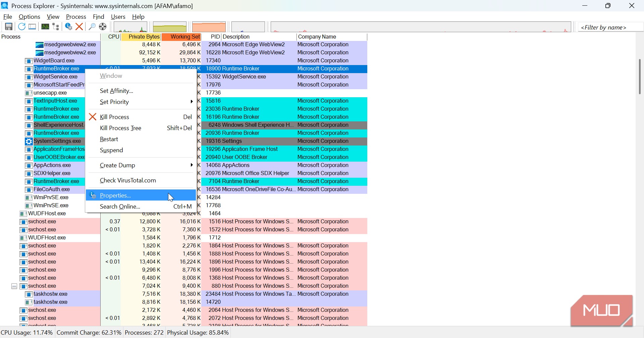
Task: Click the WUDFHost.exe icon, PID 1464
Action: click(23, 214)
